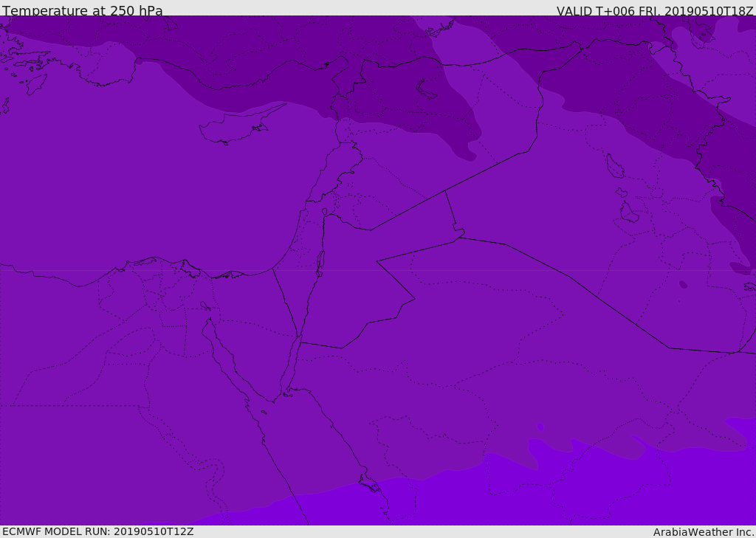Click the Sea of Galilee
Screen dimensions: 756x538
[325, 213]
